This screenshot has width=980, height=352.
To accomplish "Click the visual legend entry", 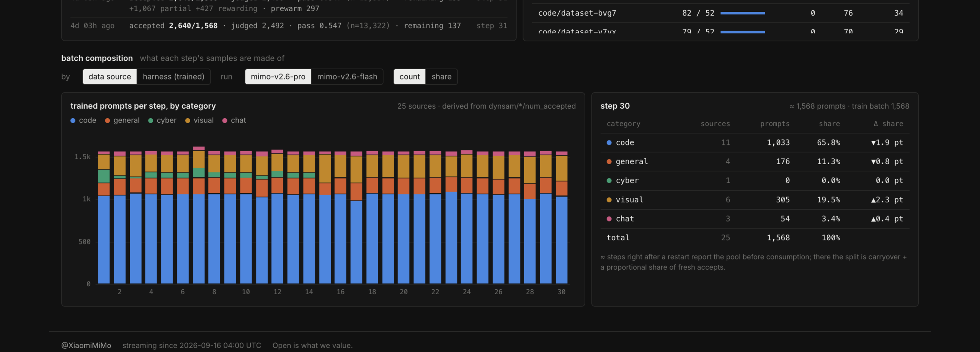I will (x=199, y=121).
